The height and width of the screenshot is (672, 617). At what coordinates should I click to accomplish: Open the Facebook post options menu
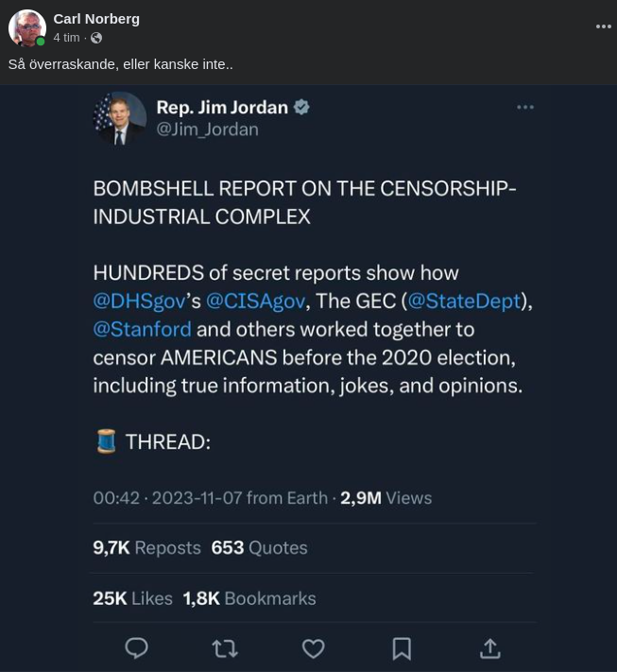pyautogui.click(x=604, y=26)
